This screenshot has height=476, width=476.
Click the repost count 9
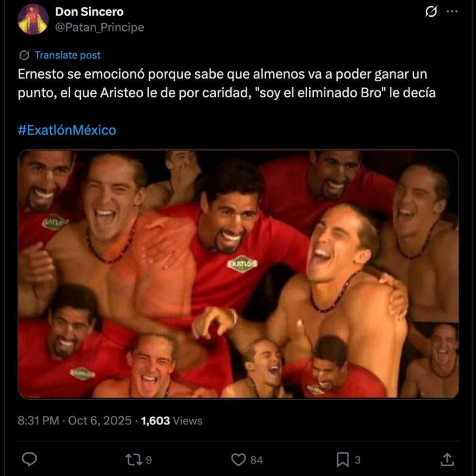[149, 460]
